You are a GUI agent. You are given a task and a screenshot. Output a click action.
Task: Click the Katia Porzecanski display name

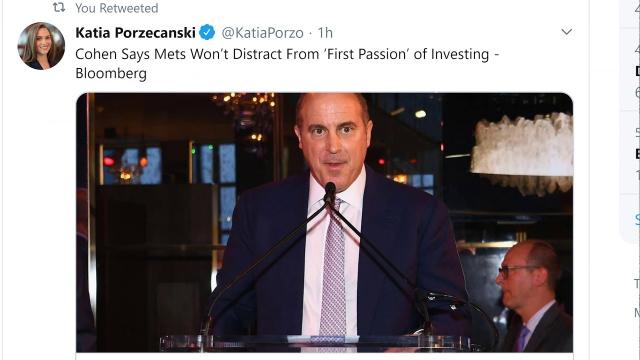(135, 33)
